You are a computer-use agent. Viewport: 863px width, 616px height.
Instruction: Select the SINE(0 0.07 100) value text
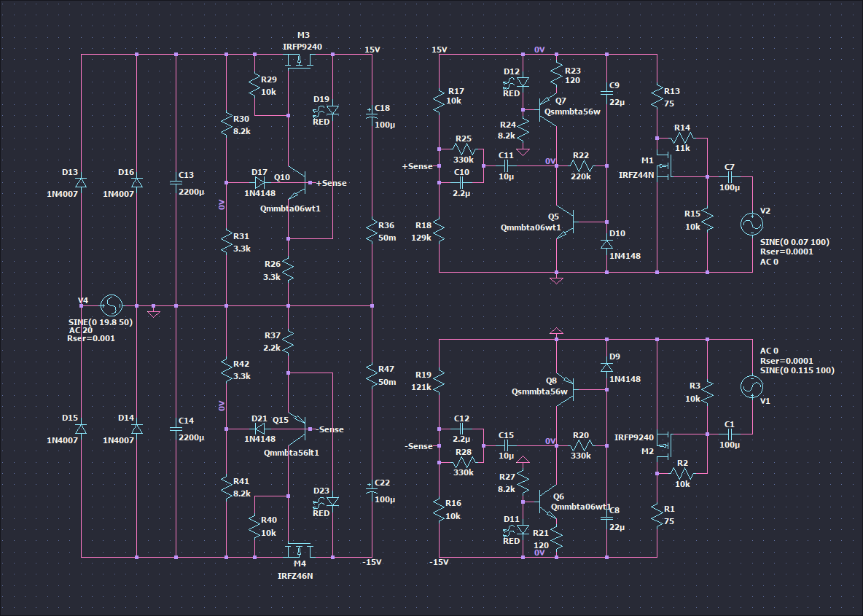[x=794, y=242]
